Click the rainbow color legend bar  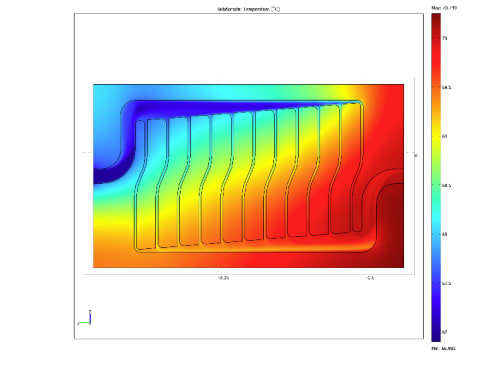pyautogui.click(x=436, y=177)
